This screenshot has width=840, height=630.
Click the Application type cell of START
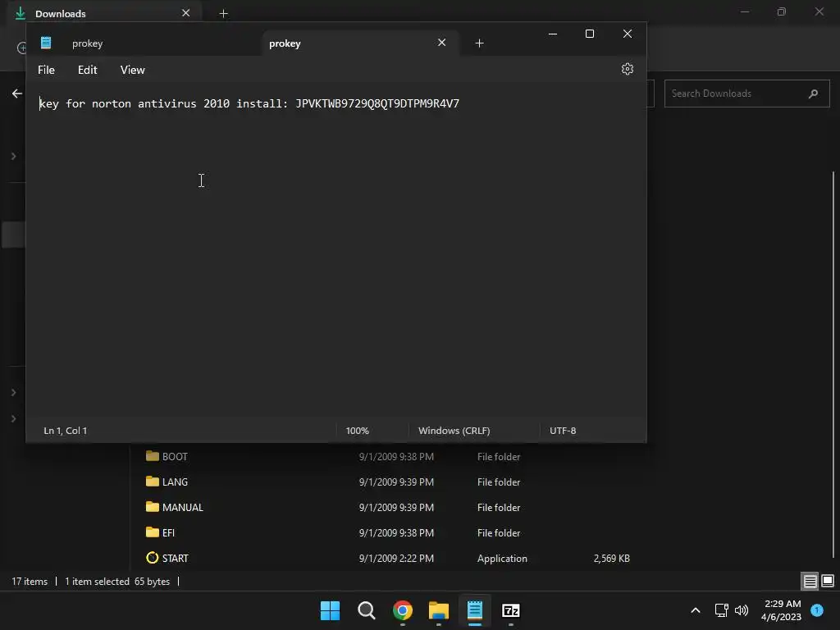502,558
